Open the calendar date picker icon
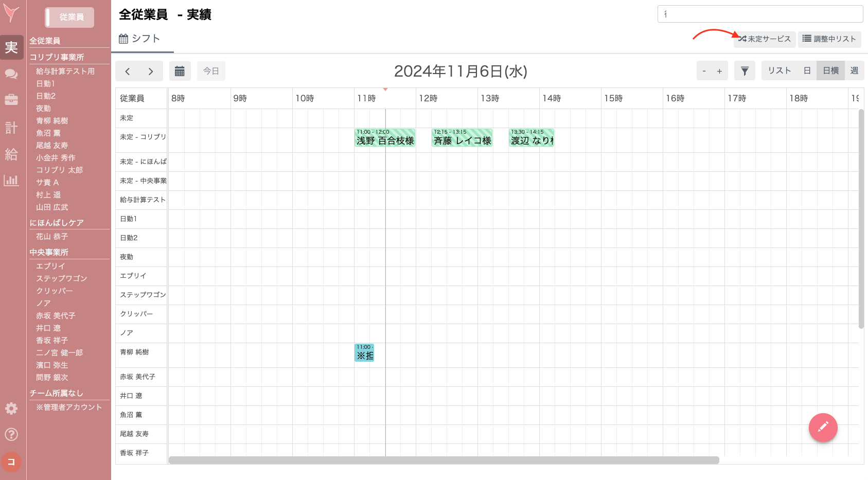 [180, 71]
